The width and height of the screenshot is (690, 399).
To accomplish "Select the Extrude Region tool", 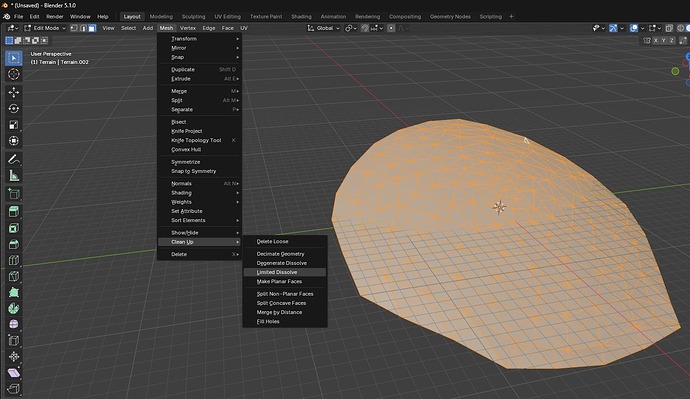I will tap(14, 211).
